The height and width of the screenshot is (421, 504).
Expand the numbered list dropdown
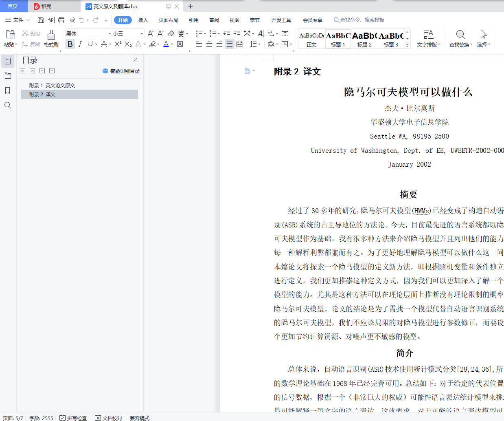tap(219, 34)
